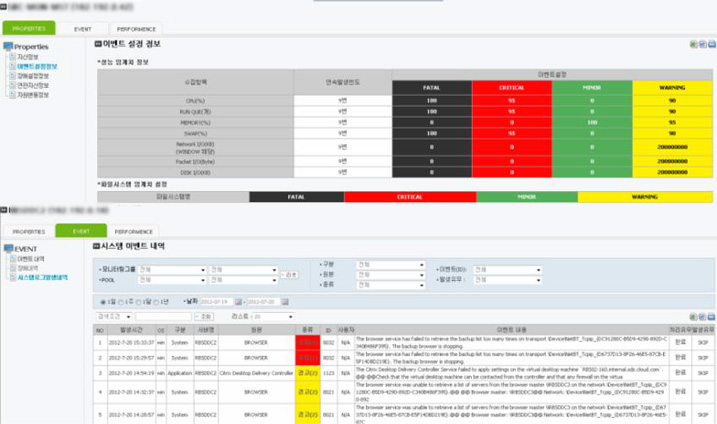Click the red severity cell in event row 2
Screen dimensions: 717x424
pyautogui.click(x=307, y=358)
